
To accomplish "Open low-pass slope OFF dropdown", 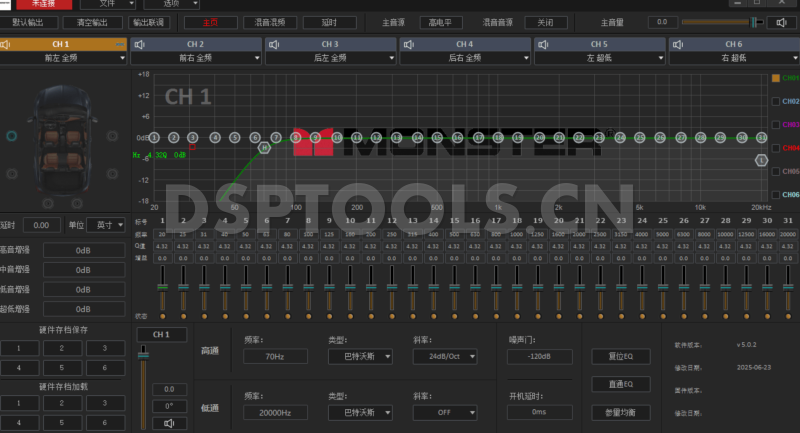I will [x=444, y=412].
